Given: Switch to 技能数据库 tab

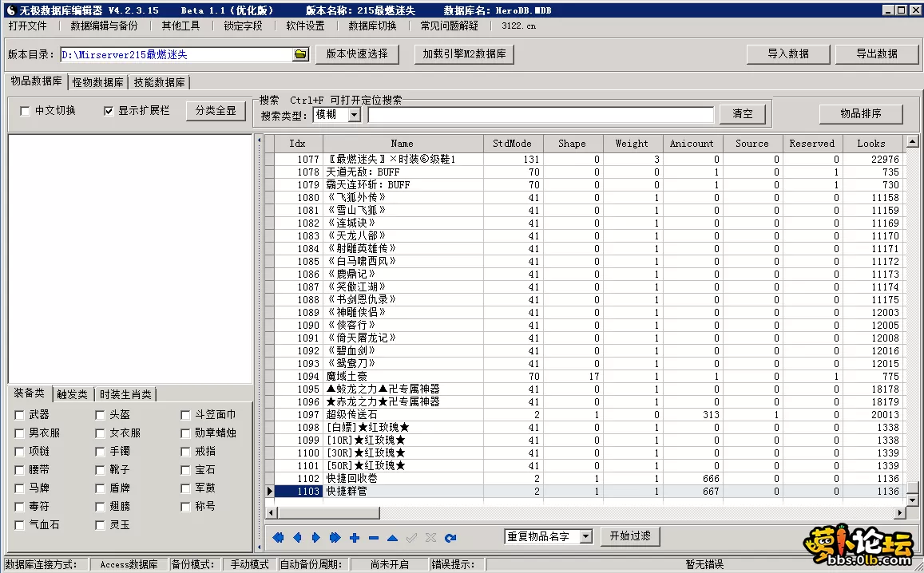Looking at the screenshot, I should coord(159,82).
